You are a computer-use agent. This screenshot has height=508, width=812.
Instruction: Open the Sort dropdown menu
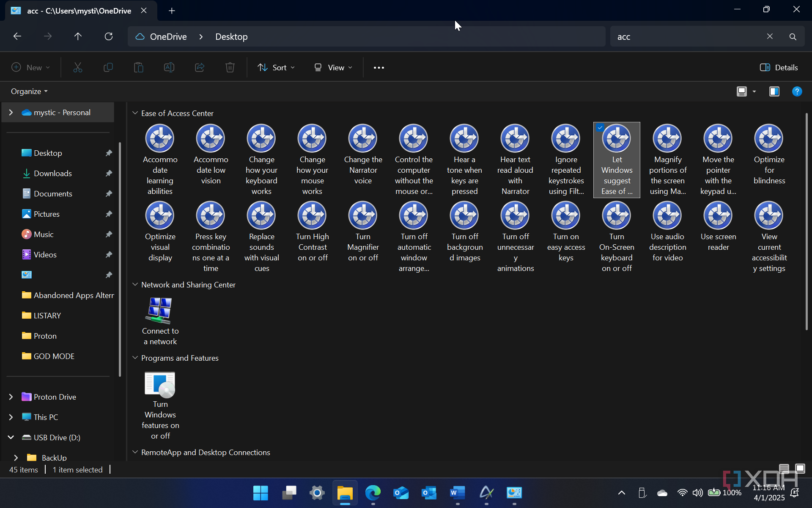[276, 67]
